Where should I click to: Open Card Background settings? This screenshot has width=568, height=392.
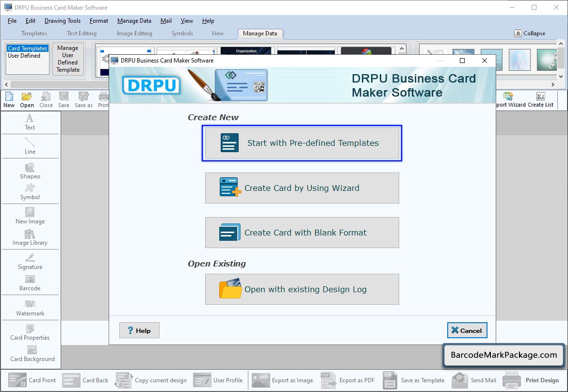[32, 354]
